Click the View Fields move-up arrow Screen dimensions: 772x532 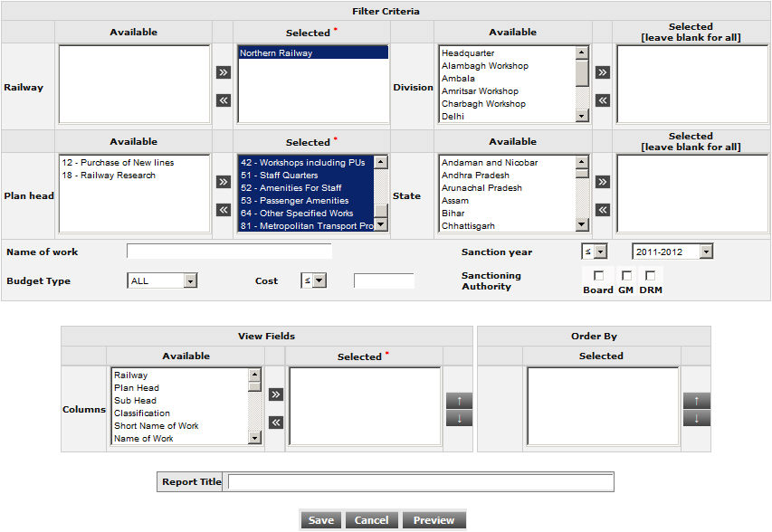[459, 401]
